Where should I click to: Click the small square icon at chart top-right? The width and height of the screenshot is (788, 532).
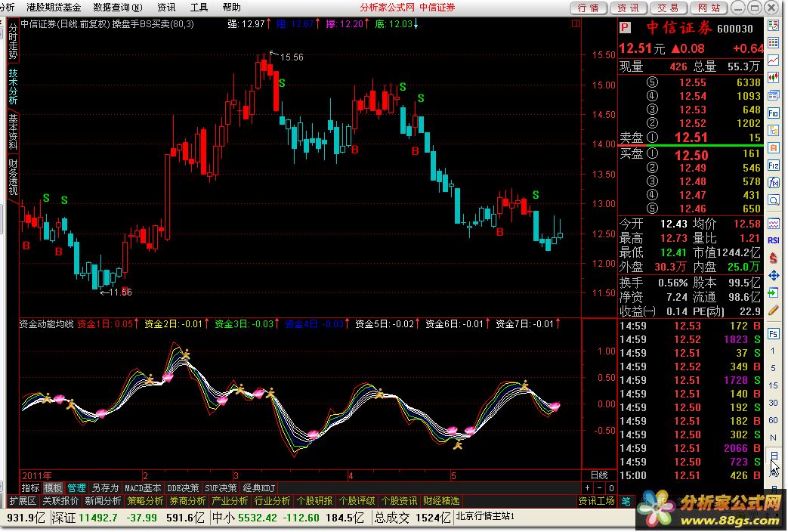(x=576, y=23)
